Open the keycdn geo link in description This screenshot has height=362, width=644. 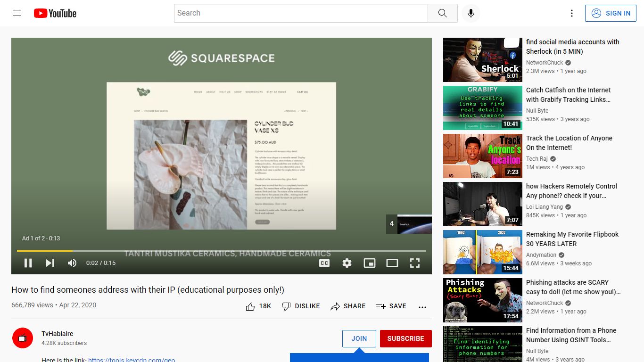(x=132, y=360)
